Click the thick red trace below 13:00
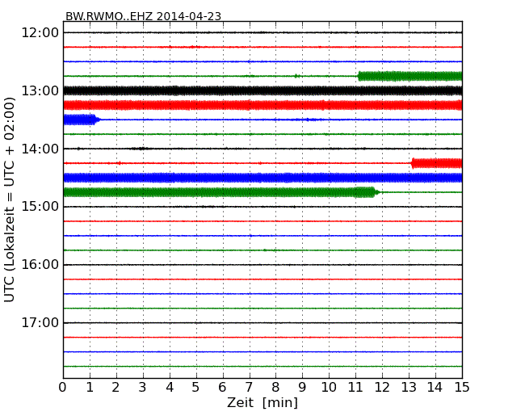Image resolution: width=525 pixels, height=420 pixels. (262, 105)
